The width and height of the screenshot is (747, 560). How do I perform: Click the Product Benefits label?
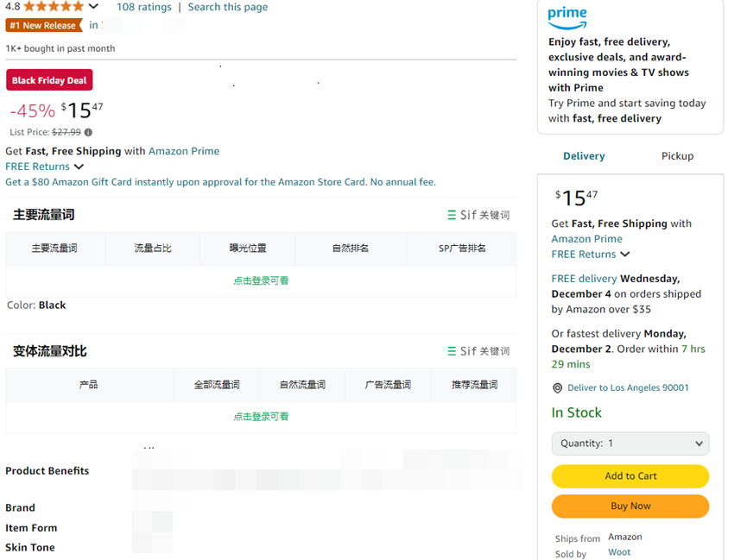[47, 471]
